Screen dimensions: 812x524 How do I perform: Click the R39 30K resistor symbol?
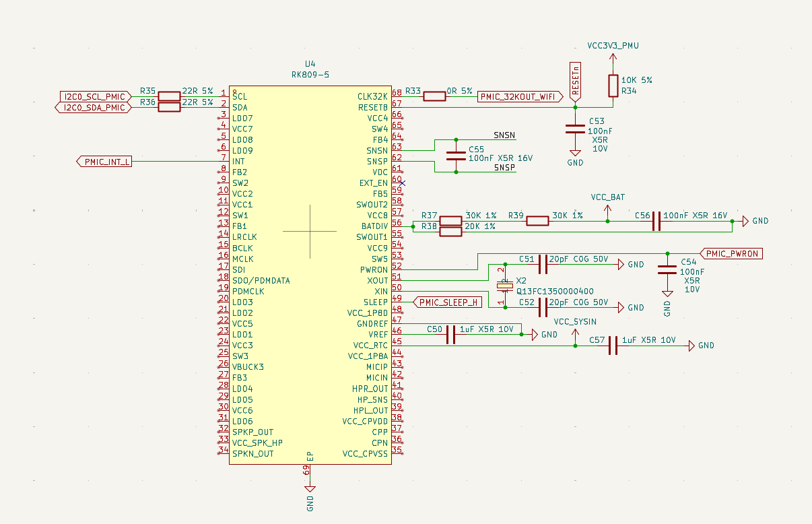(537, 221)
